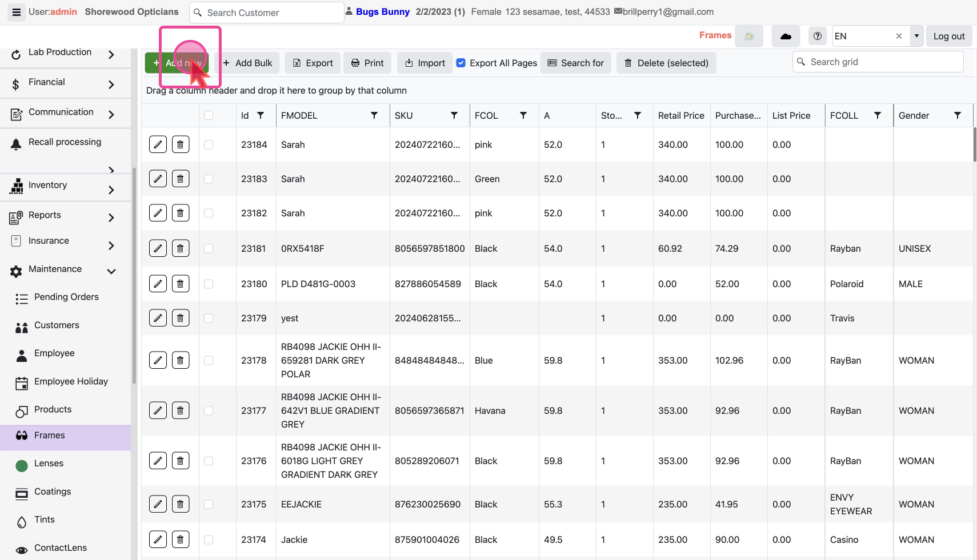The height and width of the screenshot is (560, 977).
Task: Go to Customers in the sidebar
Action: (57, 325)
